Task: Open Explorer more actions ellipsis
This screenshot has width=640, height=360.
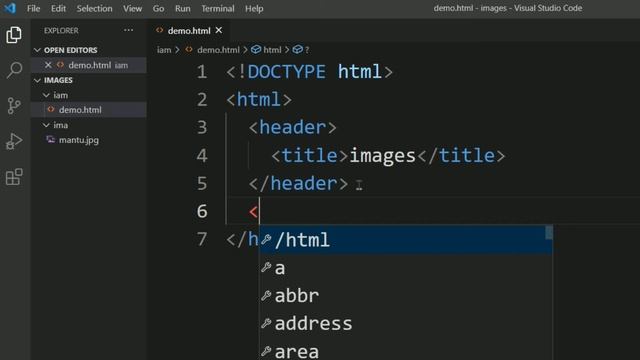Action: 129,30
